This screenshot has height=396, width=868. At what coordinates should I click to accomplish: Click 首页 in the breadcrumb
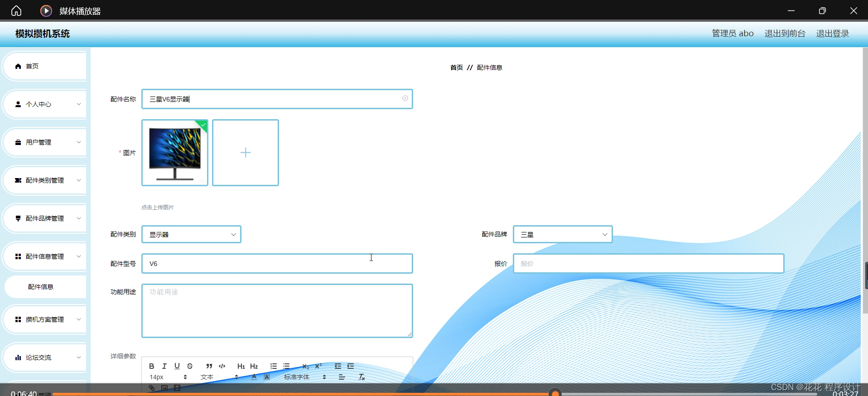[x=457, y=68]
